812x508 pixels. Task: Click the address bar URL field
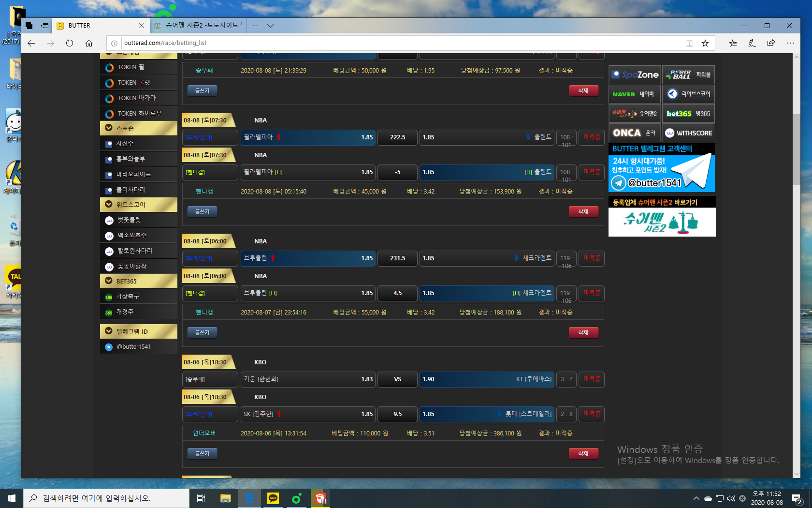(387, 43)
